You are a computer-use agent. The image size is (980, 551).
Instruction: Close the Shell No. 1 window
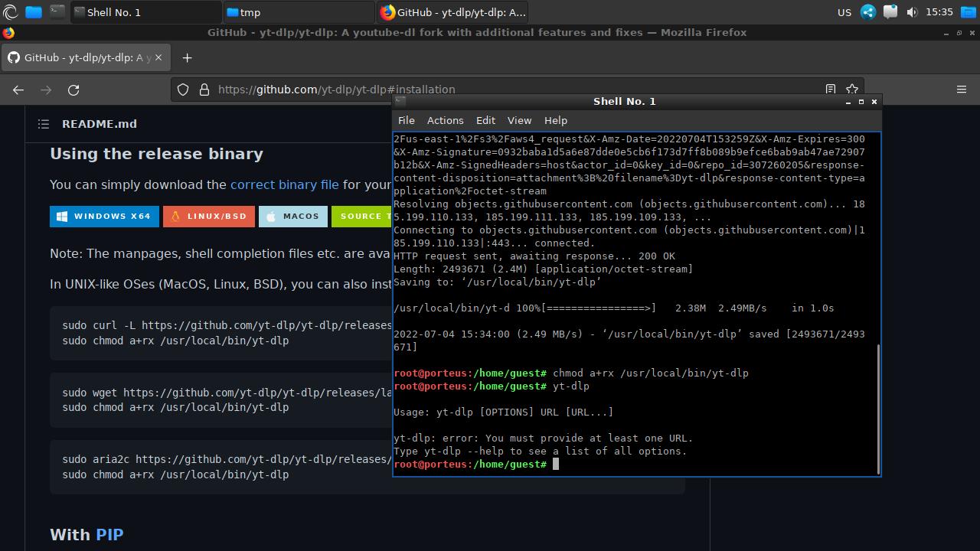click(874, 102)
